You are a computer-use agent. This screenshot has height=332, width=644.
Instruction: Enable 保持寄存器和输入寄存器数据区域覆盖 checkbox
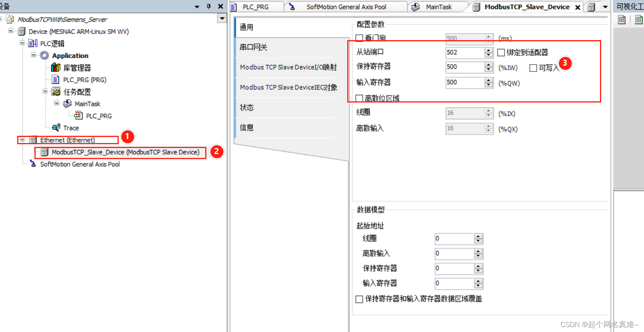(x=359, y=299)
